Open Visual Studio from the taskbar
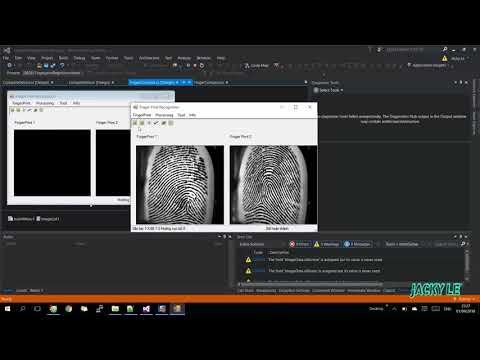 point(146,309)
